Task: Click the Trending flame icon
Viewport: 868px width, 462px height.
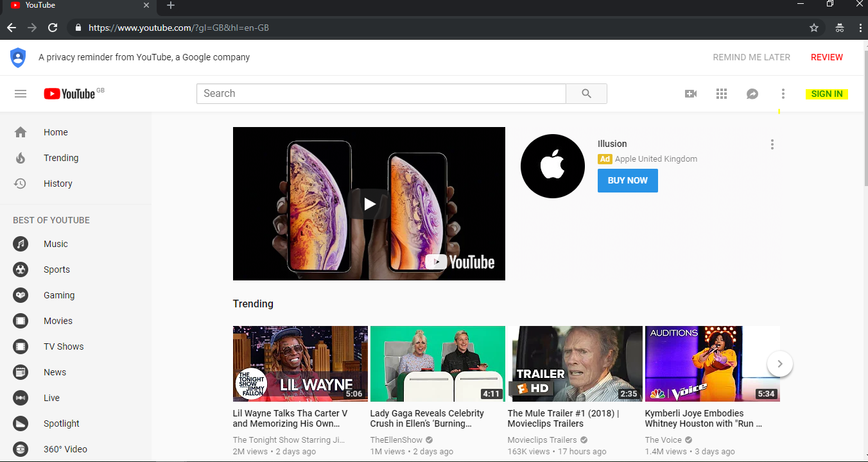Action: 21,158
